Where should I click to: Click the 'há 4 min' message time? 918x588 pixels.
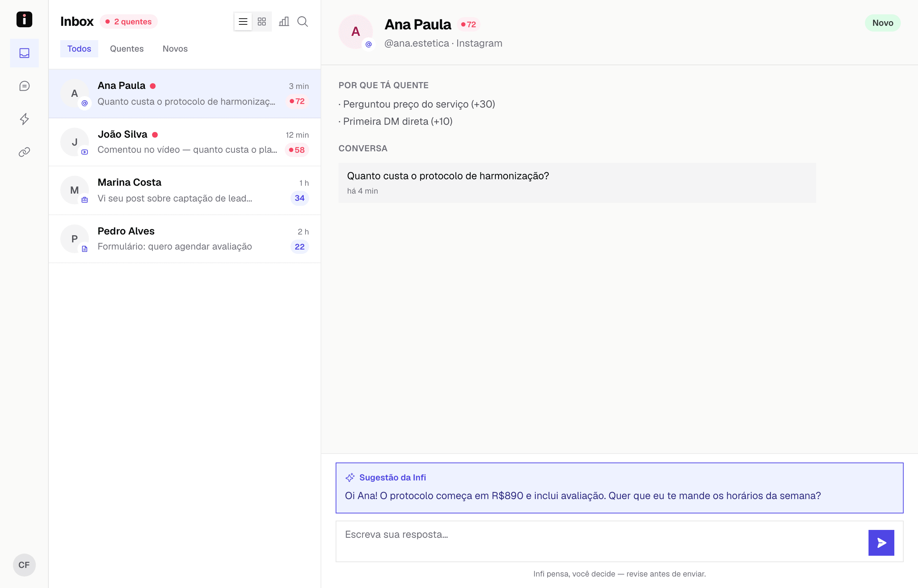point(362,191)
